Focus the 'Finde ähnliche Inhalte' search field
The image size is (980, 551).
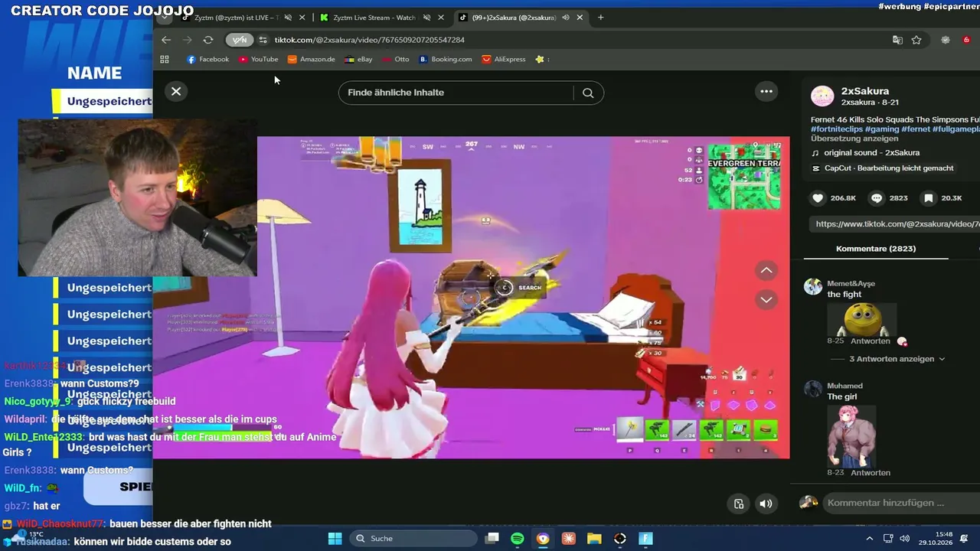click(456, 93)
